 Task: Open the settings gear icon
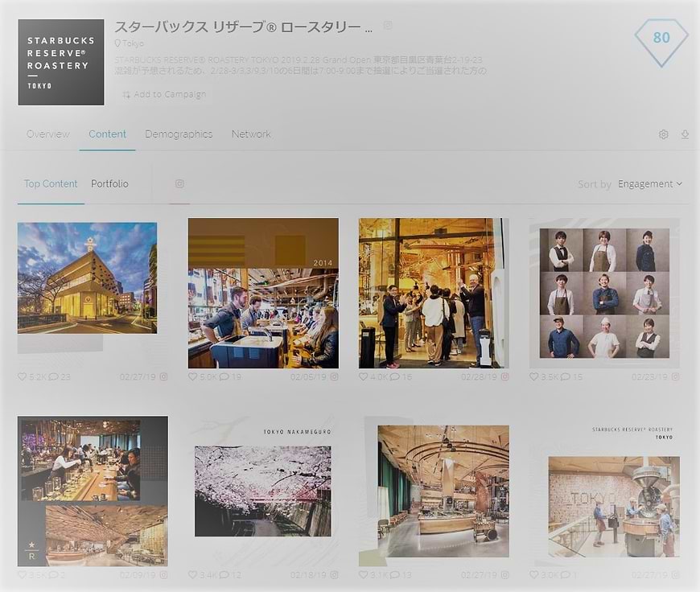coord(664,134)
